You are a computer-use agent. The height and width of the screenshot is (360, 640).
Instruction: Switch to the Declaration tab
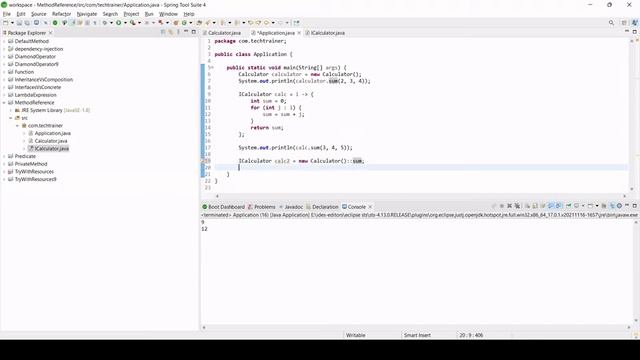[325, 207]
